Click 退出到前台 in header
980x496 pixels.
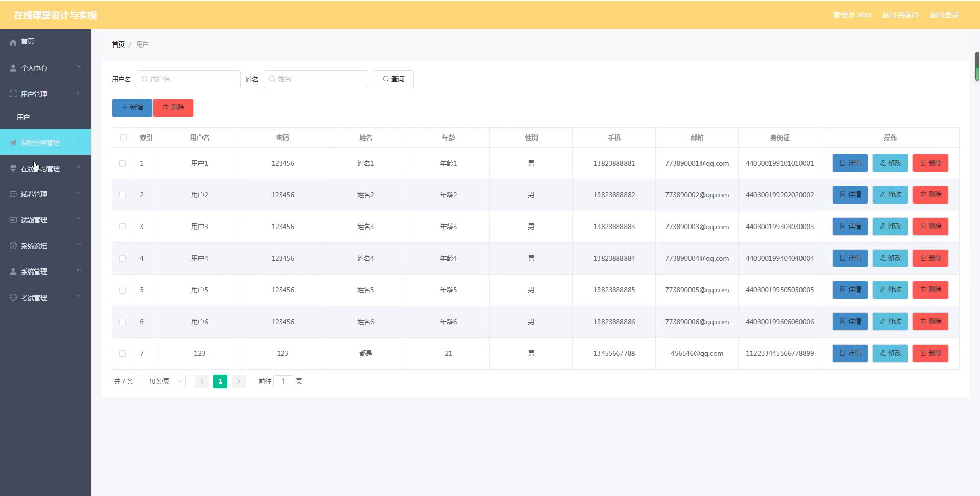pyautogui.click(x=900, y=15)
